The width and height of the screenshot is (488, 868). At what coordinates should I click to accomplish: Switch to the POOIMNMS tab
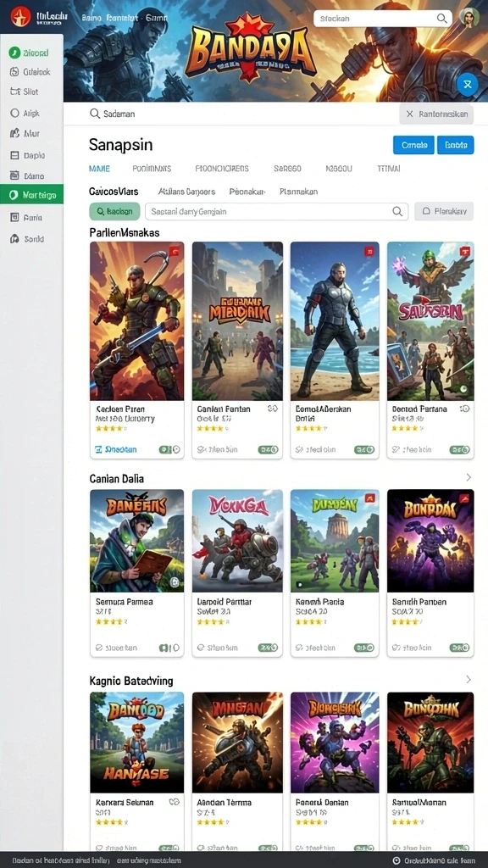pos(152,169)
